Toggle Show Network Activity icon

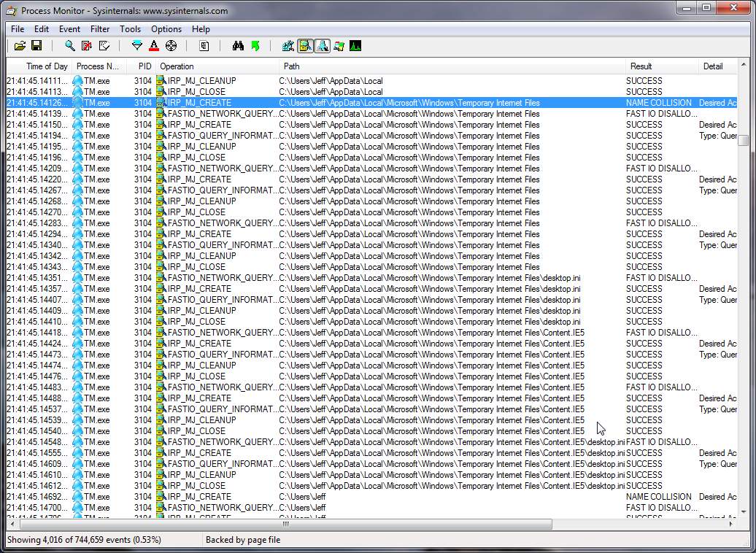[322, 46]
